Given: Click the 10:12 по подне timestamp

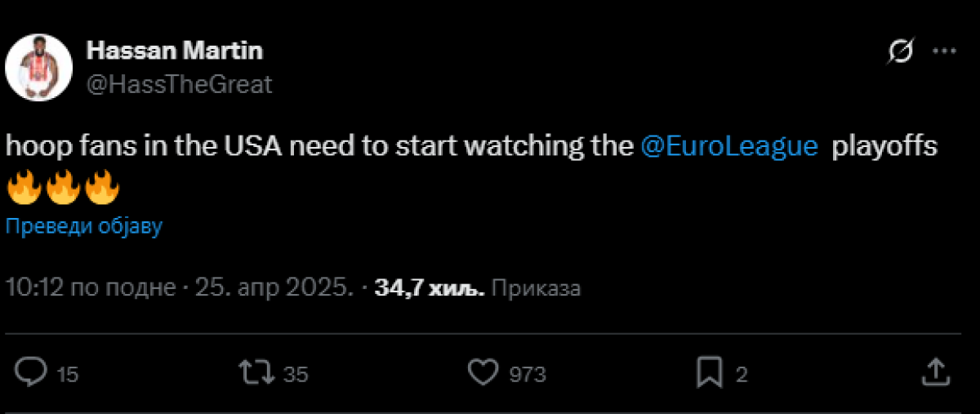Looking at the screenshot, I should pyautogui.click(x=90, y=287).
